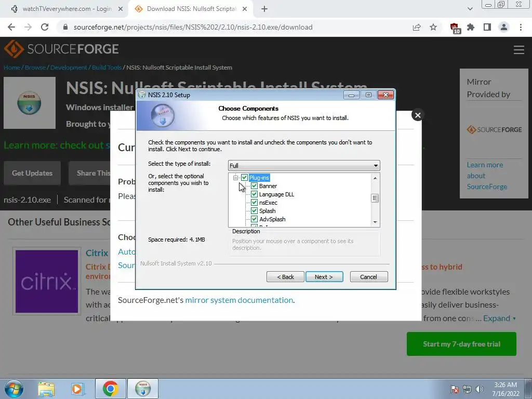532x399 pixels.
Task: Click the Citrix logo thumbnail
Action: point(47,281)
